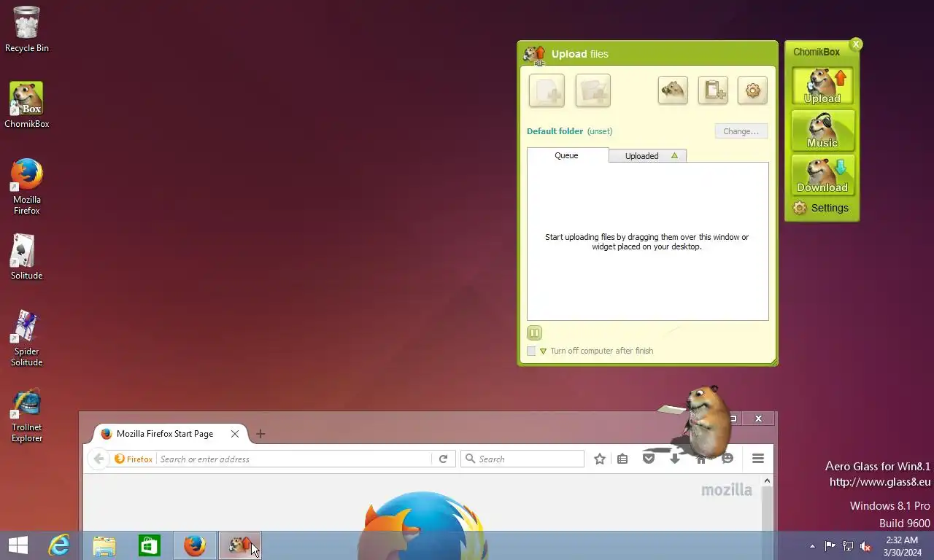934x560 pixels.
Task: Click the ChomikBox taskbar button
Action: tap(240, 545)
